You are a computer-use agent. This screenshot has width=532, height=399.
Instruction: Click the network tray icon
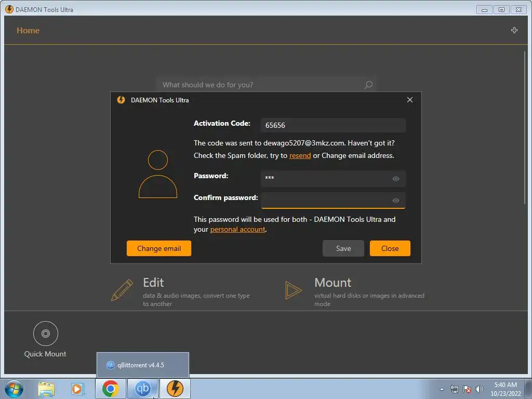tap(454, 389)
